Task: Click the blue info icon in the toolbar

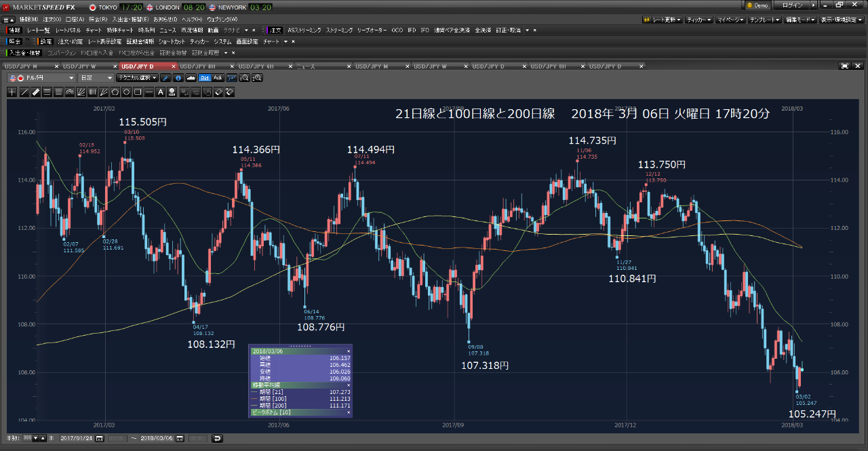Action: pyautogui.click(x=178, y=78)
